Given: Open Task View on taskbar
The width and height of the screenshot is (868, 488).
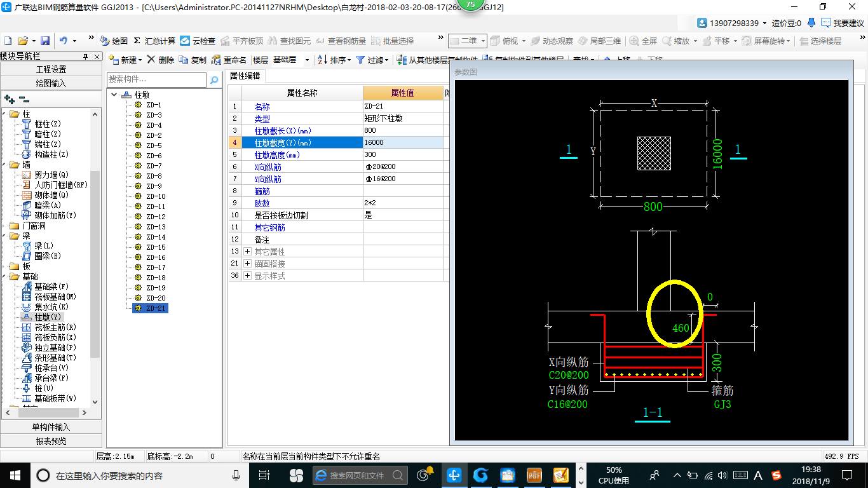Looking at the screenshot, I should click(265, 475).
